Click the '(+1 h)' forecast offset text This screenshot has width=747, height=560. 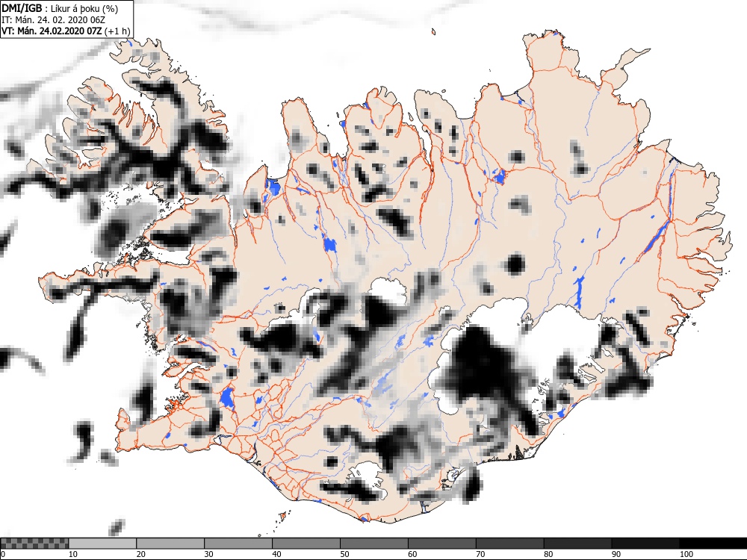point(117,31)
